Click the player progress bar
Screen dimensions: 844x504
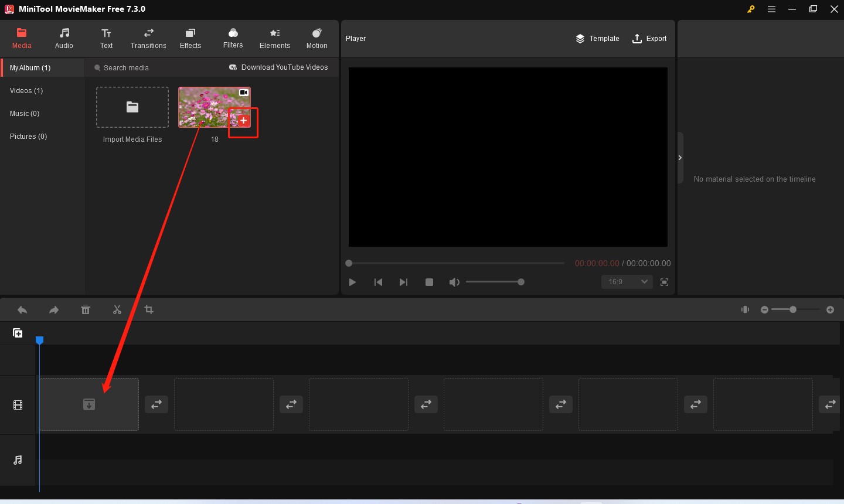pos(456,263)
